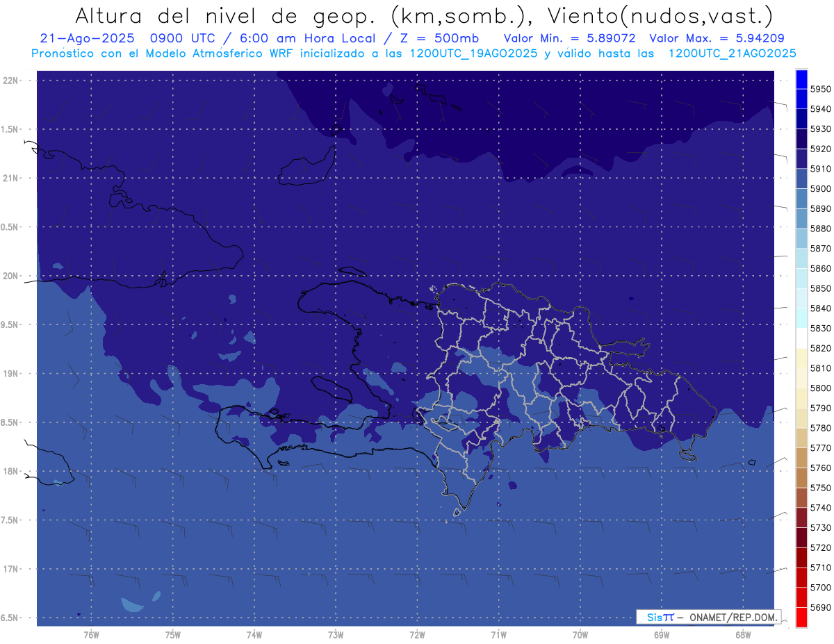834x644 pixels.
Task: Click the '20N' latitude label
Action: tap(10, 276)
